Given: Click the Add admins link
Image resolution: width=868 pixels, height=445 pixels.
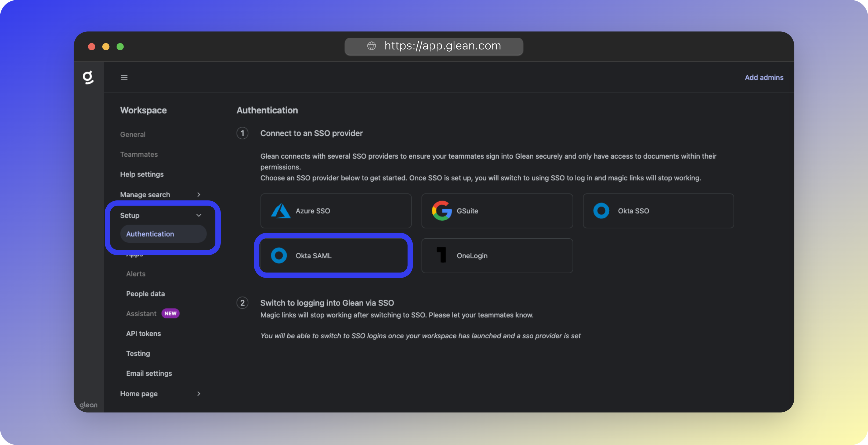Looking at the screenshot, I should (764, 78).
